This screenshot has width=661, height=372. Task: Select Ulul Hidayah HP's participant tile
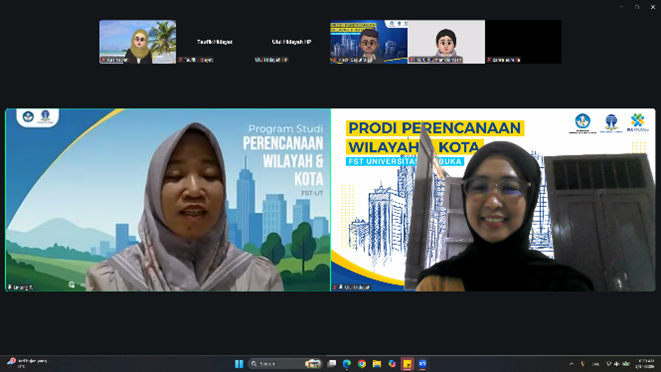(291, 42)
